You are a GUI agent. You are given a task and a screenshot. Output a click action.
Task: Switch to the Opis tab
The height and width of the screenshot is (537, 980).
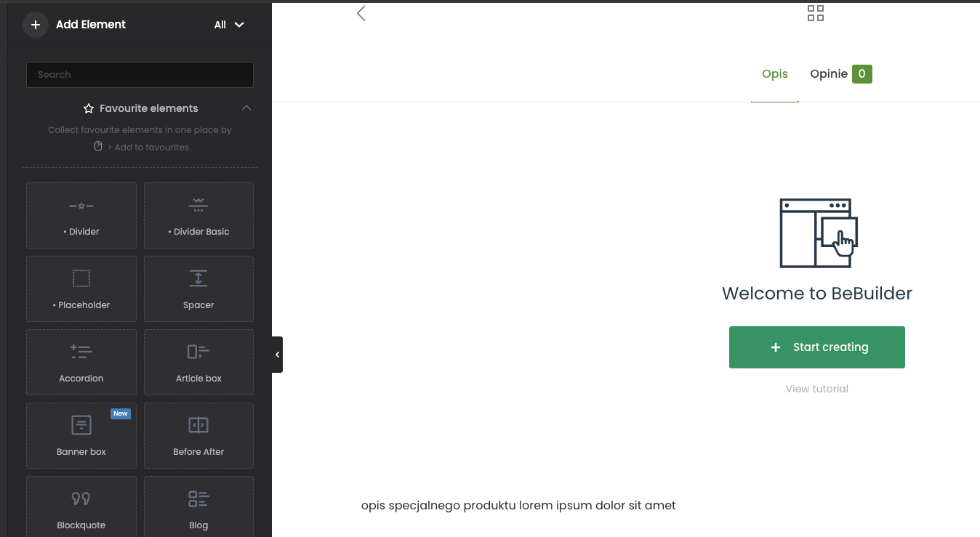tap(775, 74)
